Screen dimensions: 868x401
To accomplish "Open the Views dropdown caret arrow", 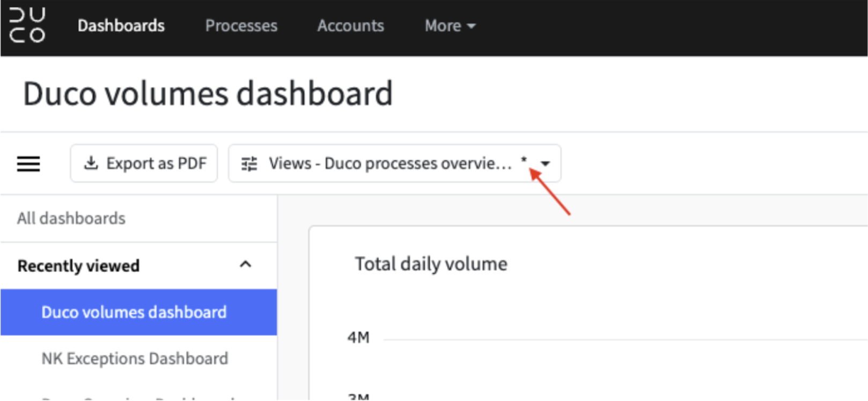I will [546, 164].
